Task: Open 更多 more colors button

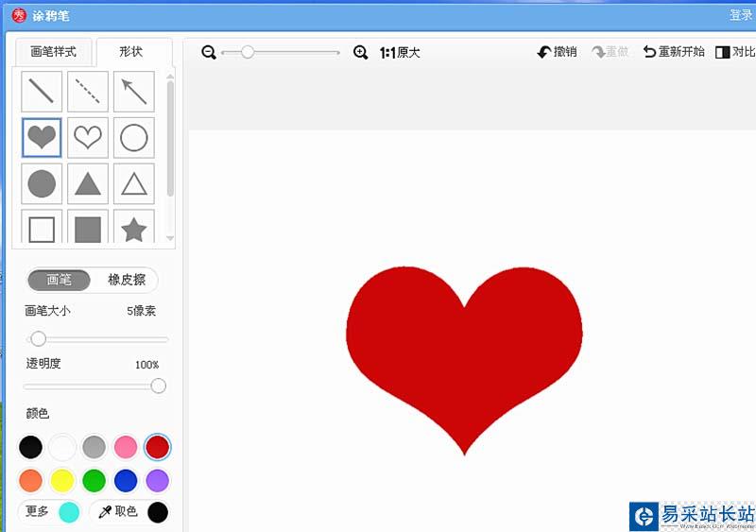Action: pyautogui.click(x=50, y=512)
